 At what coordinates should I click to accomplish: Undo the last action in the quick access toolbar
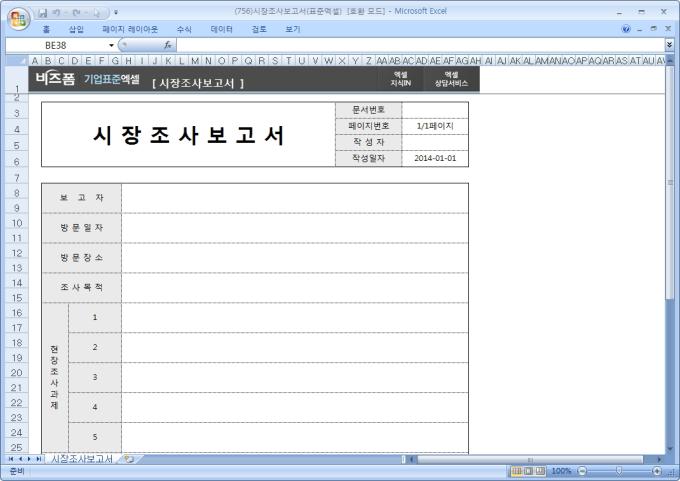pos(57,13)
